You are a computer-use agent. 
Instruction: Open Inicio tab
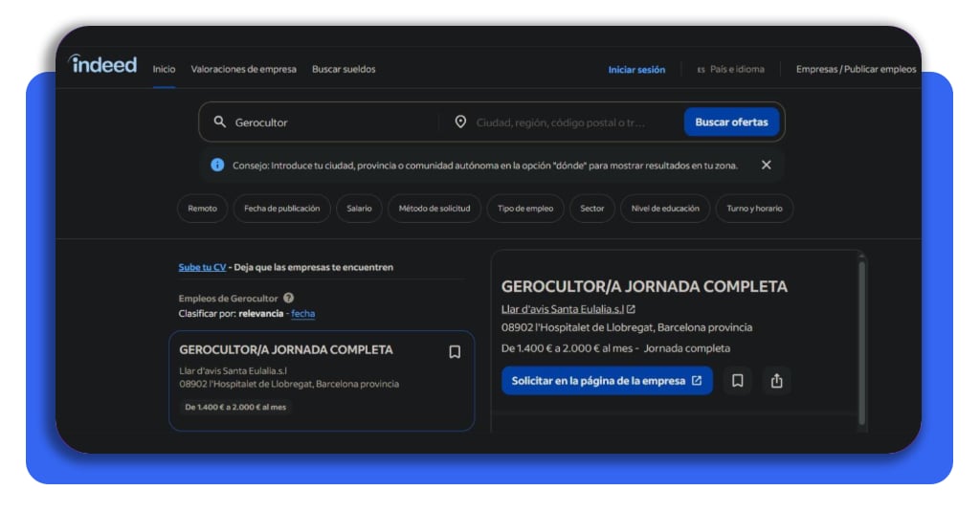click(x=164, y=69)
